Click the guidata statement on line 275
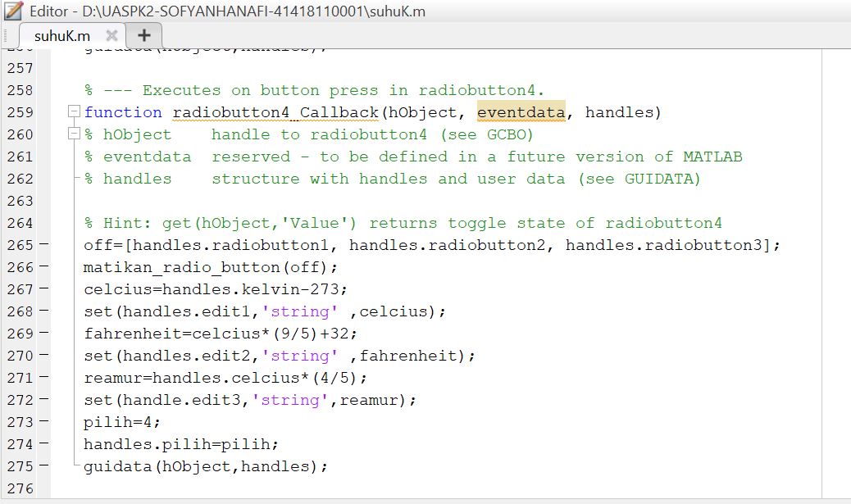Viewport: 851px width, 504px height. (x=164, y=466)
